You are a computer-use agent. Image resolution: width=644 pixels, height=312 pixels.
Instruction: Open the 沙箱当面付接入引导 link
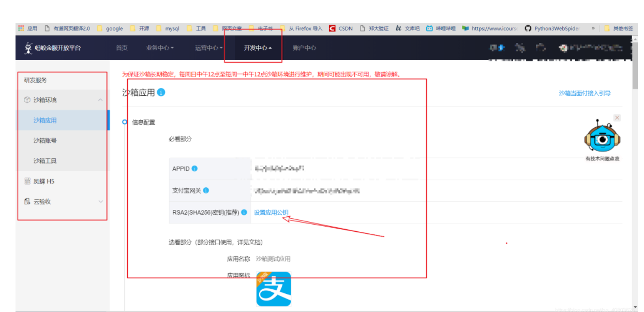click(585, 93)
